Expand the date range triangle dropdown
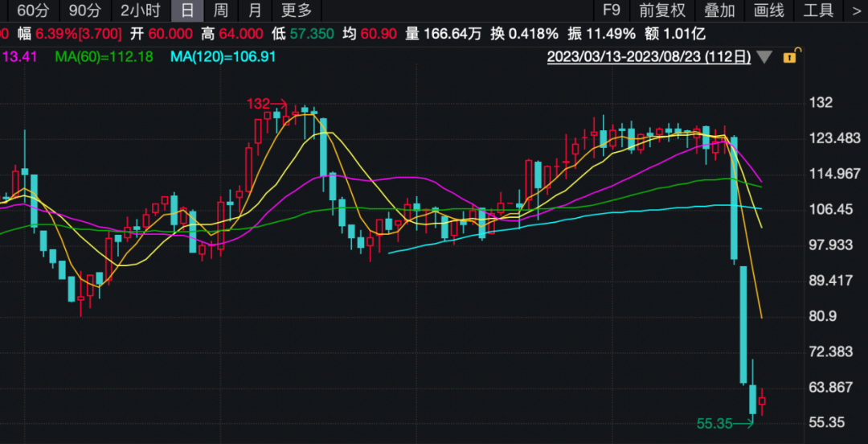Viewport: 868px width, 444px height. coord(765,56)
